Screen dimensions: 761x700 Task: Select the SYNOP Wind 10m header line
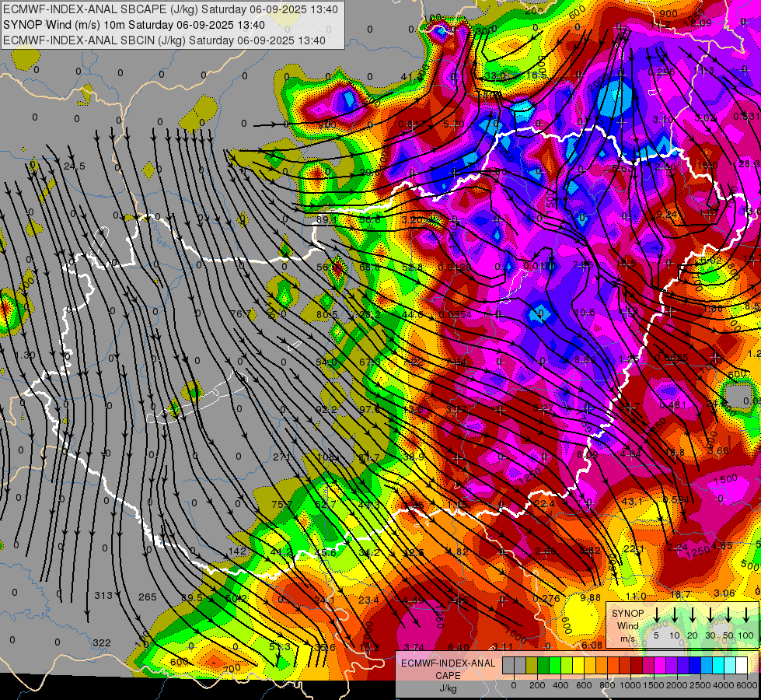click(x=134, y=25)
